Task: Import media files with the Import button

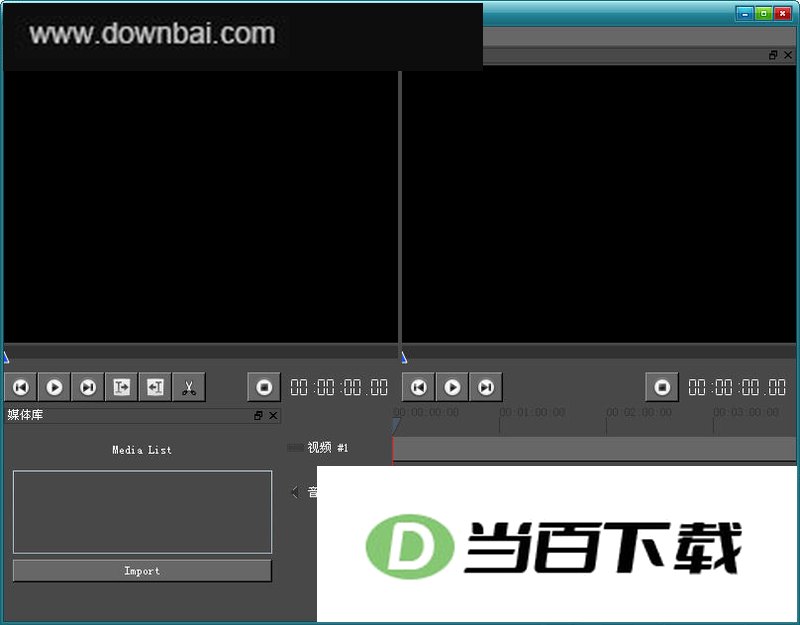Action: click(x=142, y=571)
